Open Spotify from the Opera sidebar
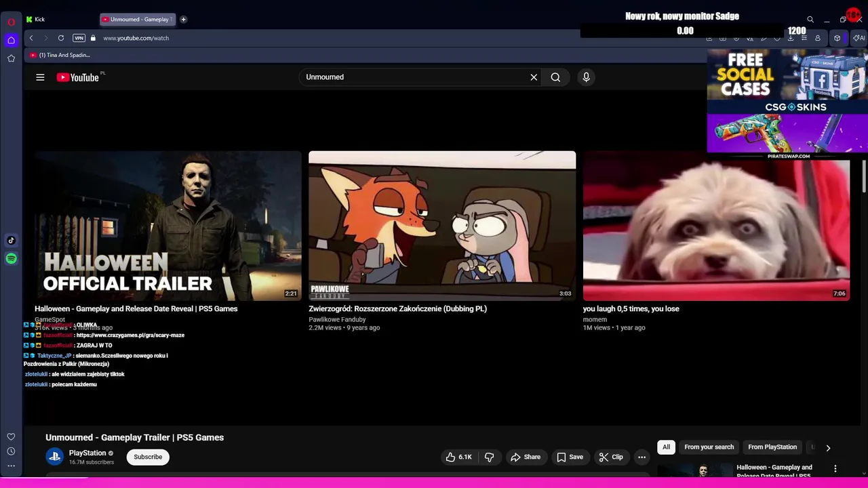Image resolution: width=868 pixels, height=488 pixels. click(12, 258)
